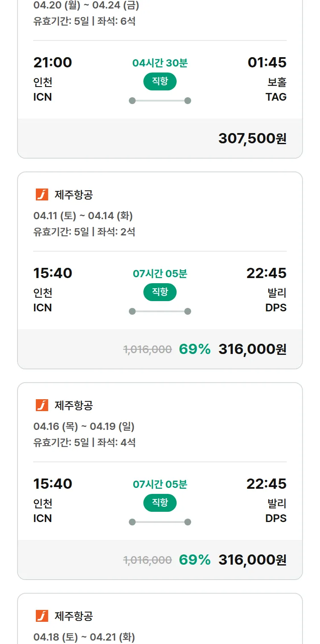
Task: Click Jeju Air logo on 04.18 flight card
Action: point(42,616)
